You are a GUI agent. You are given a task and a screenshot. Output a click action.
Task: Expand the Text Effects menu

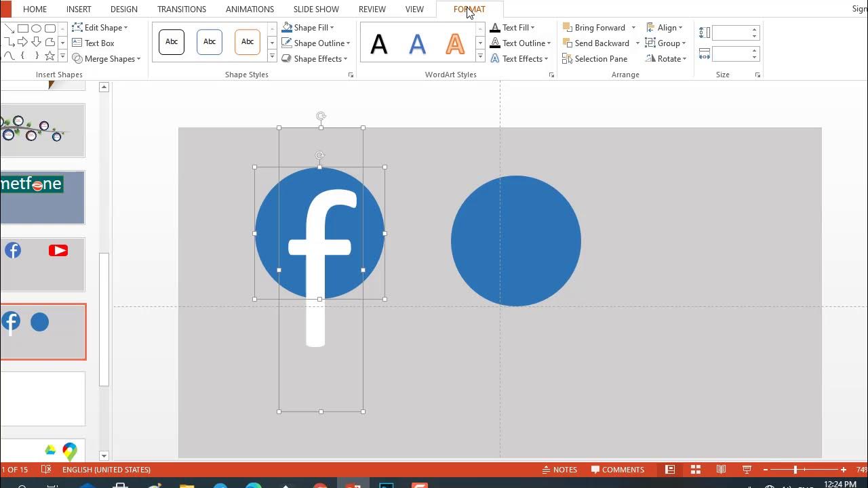(519, 58)
